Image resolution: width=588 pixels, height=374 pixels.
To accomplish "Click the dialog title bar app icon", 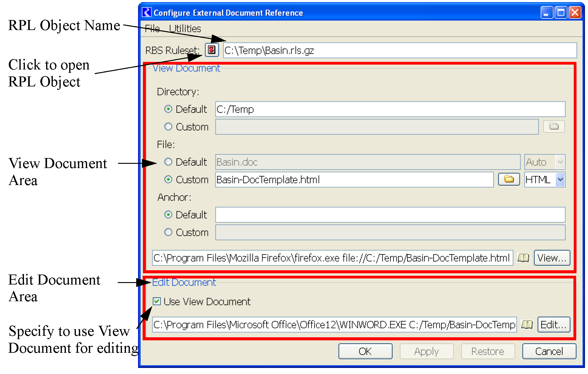I will tap(147, 12).
